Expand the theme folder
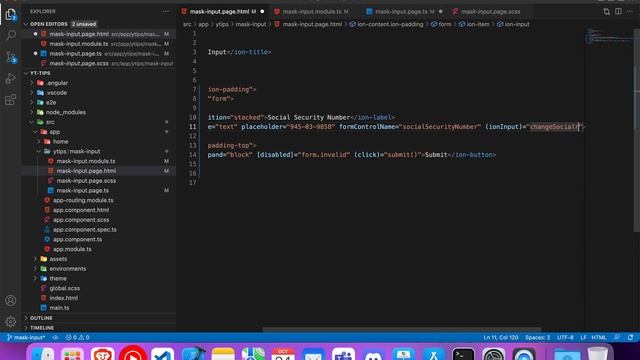Viewport: 640px width, 360px height. pyautogui.click(x=58, y=278)
